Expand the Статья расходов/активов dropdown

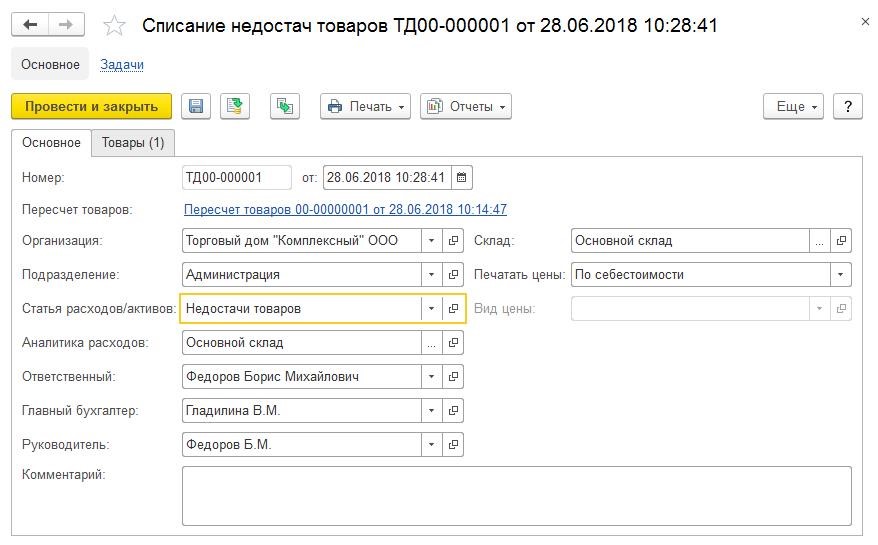tap(431, 309)
